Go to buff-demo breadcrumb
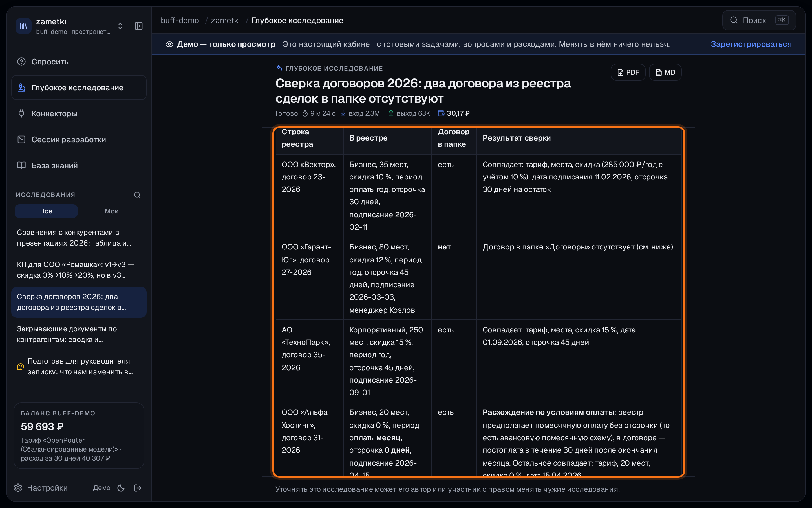The width and height of the screenshot is (812, 508). pyautogui.click(x=180, y=21)
